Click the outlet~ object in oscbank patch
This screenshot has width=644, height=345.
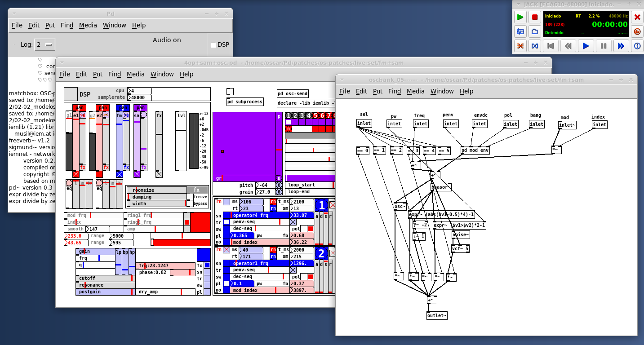pyautogui.click(x=437, y=316)
